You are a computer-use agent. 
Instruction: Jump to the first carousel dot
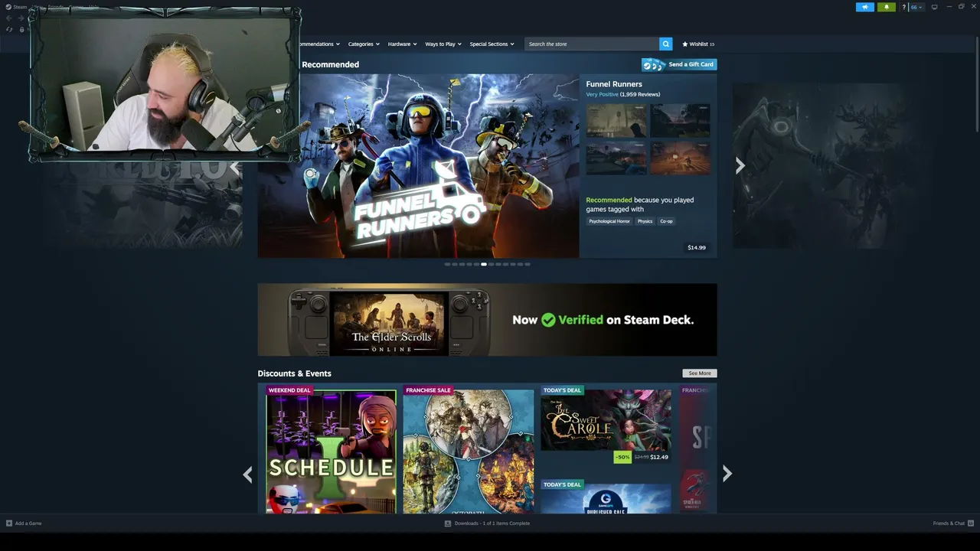point(447,264)
